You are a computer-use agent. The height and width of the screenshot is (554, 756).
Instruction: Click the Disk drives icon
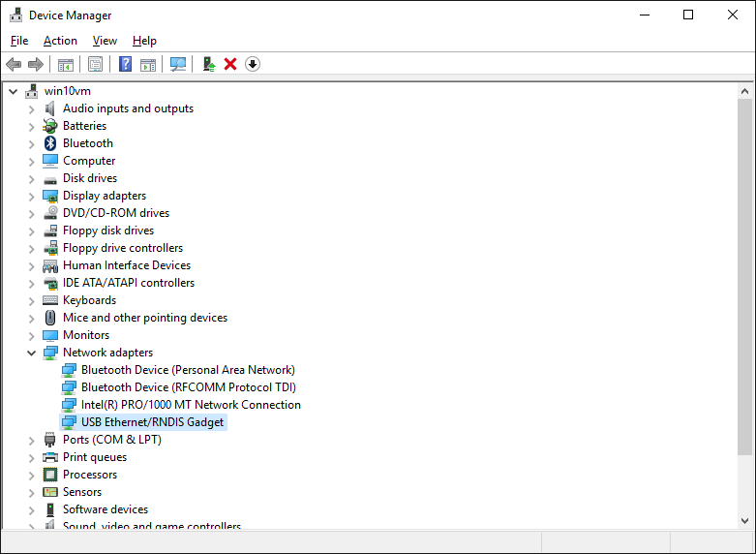click(x=50, y=180)
